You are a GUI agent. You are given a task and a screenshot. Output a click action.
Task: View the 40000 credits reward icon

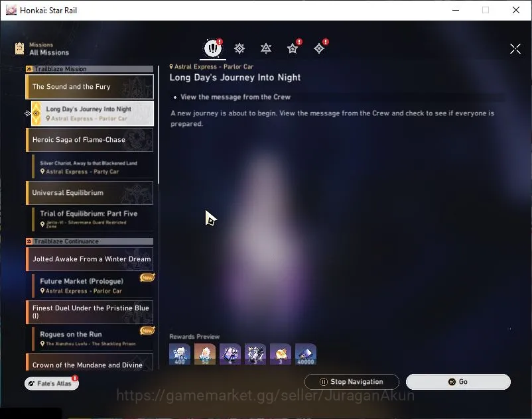click(306, 354)
